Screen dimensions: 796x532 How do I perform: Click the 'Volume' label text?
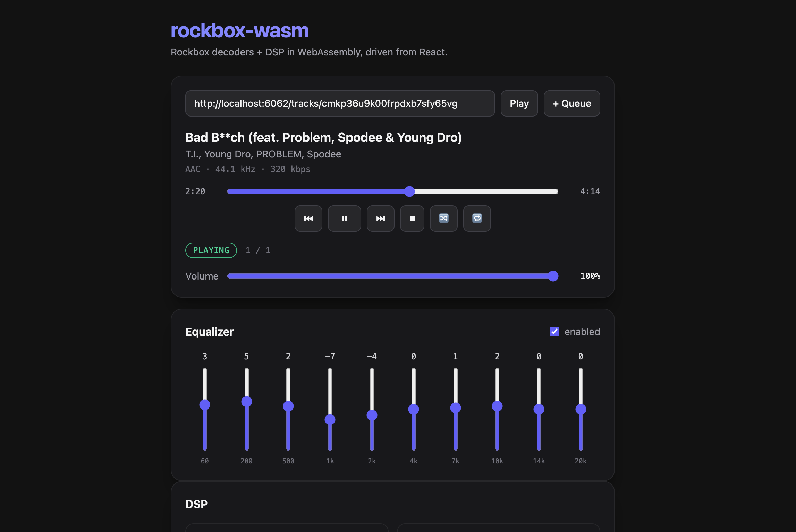[x=202, y=276]
